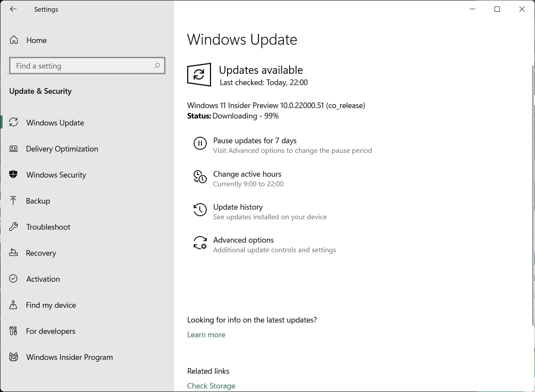Click the Backup upload arrow icon
The width and height of the screenshot is (535, 392).
click(13, 201)
